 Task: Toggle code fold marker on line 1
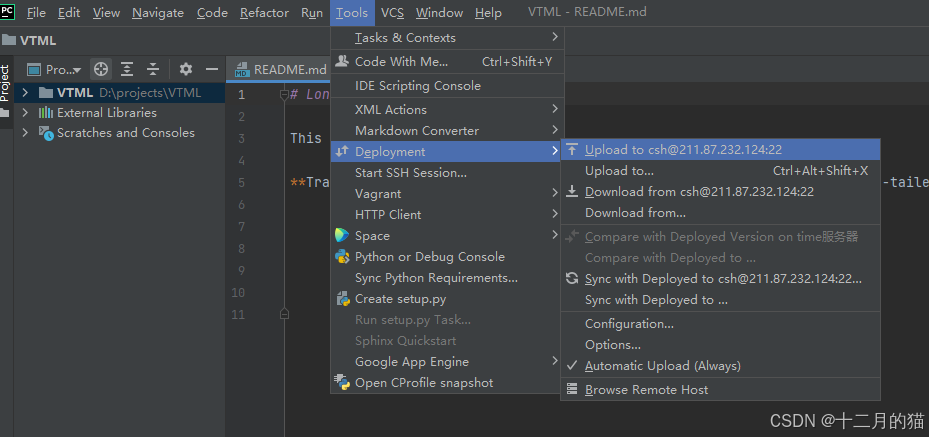pyautogui.click(x=284, y=94)
